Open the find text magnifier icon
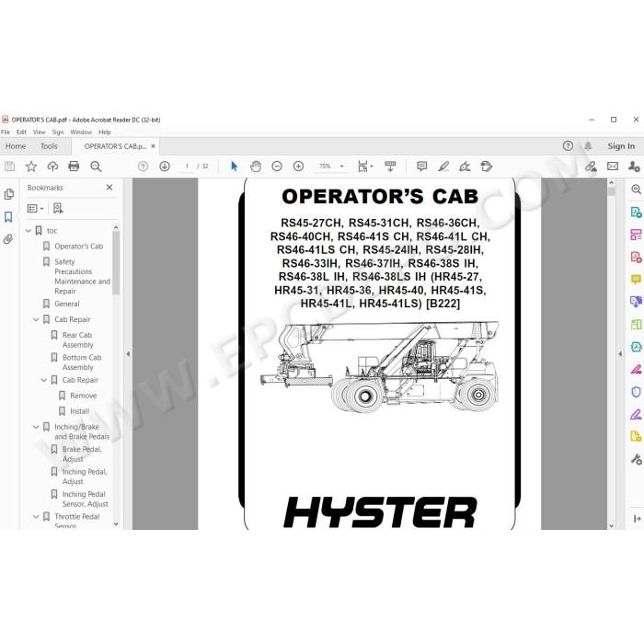 click(96, 167)
